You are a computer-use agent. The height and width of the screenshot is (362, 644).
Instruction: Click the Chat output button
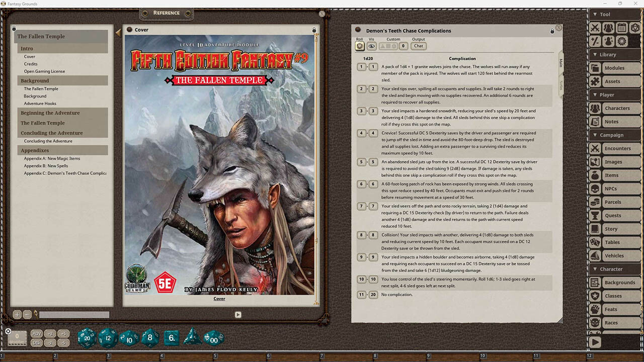click(x=418, y=46)
